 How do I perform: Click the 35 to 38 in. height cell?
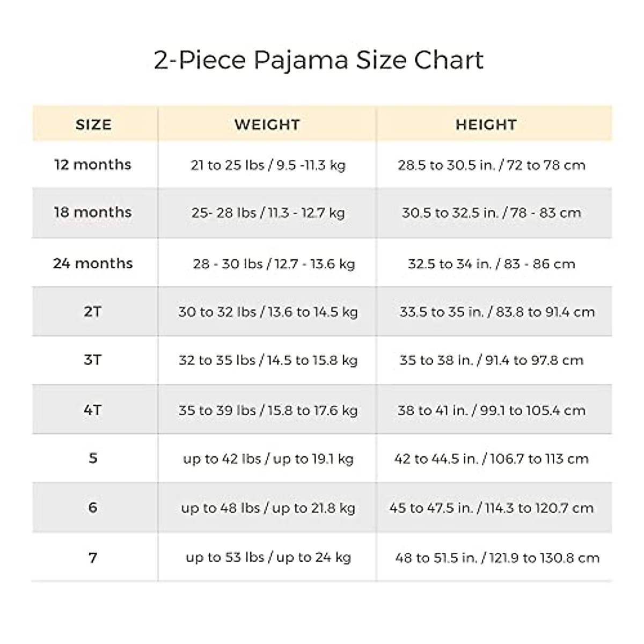click(492, 360)
